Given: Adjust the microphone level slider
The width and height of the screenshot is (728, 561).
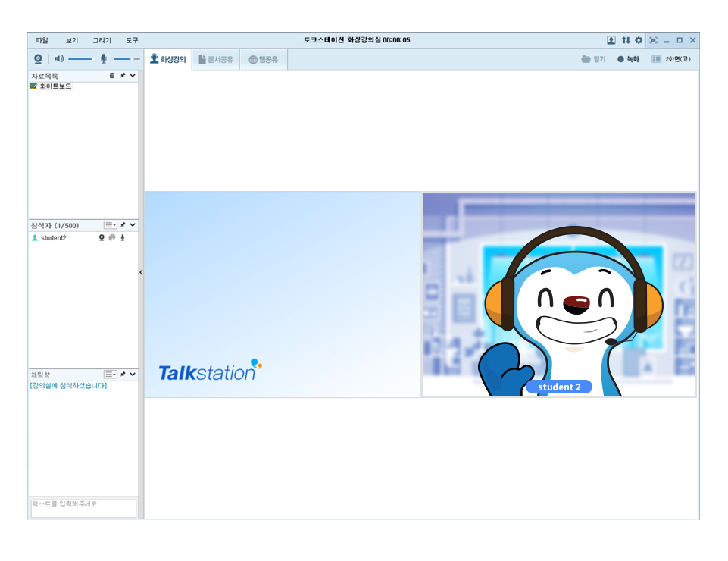Looking at the screenshot, I should [127, 59].
